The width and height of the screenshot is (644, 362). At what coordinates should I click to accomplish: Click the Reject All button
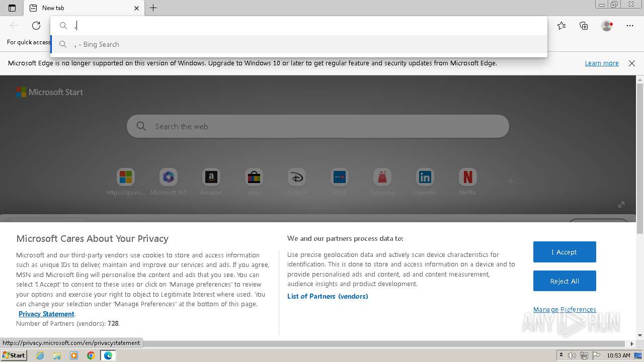(565, 281)
